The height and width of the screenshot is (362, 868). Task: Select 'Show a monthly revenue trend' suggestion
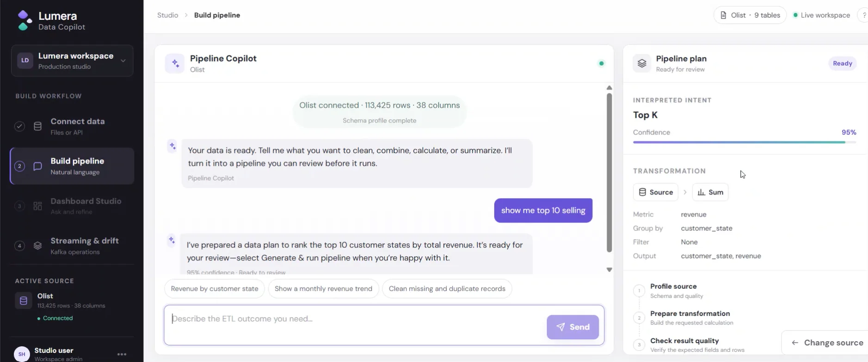click(323, 289)
